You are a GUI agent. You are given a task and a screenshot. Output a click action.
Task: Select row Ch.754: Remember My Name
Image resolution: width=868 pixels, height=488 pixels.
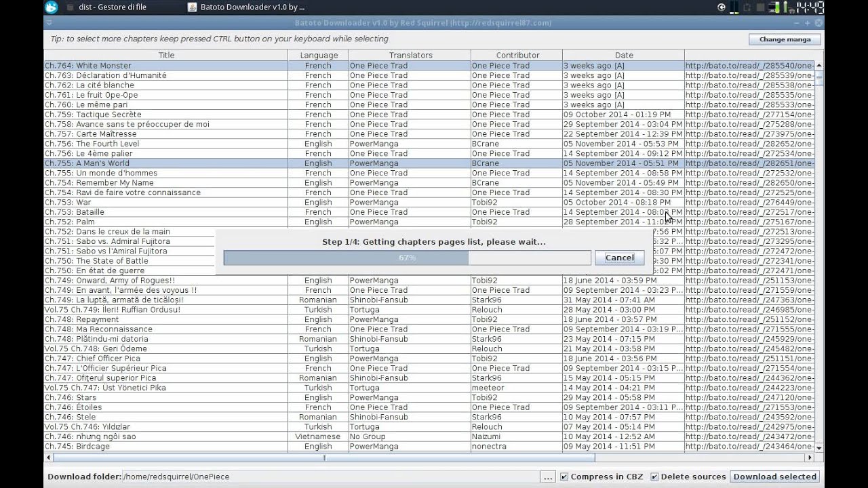(x=429, y=183)
